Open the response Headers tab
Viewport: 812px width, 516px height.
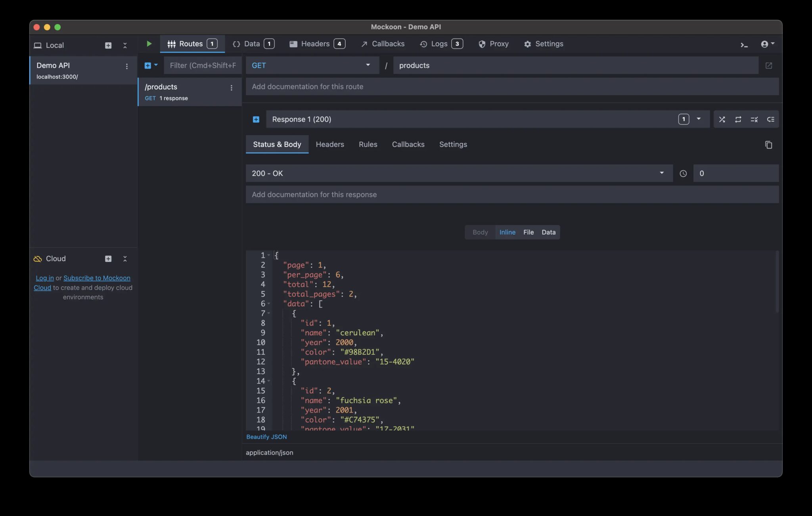[x=330, y=144]
